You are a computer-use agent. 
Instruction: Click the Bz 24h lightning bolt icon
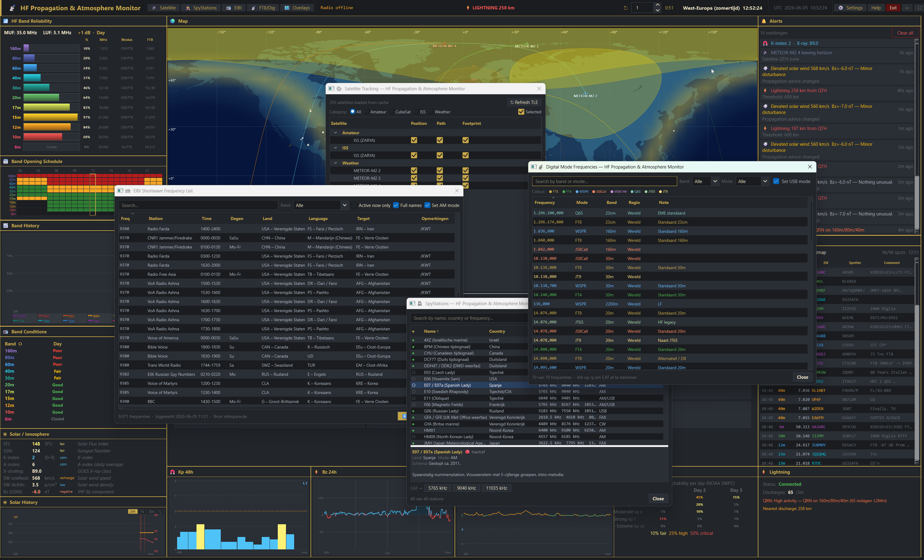tap(317, 472)
